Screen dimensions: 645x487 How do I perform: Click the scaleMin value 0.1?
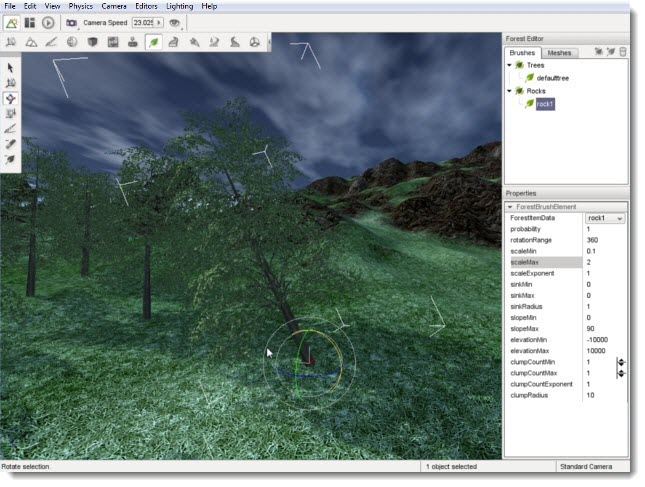click(x=591, y=251)
